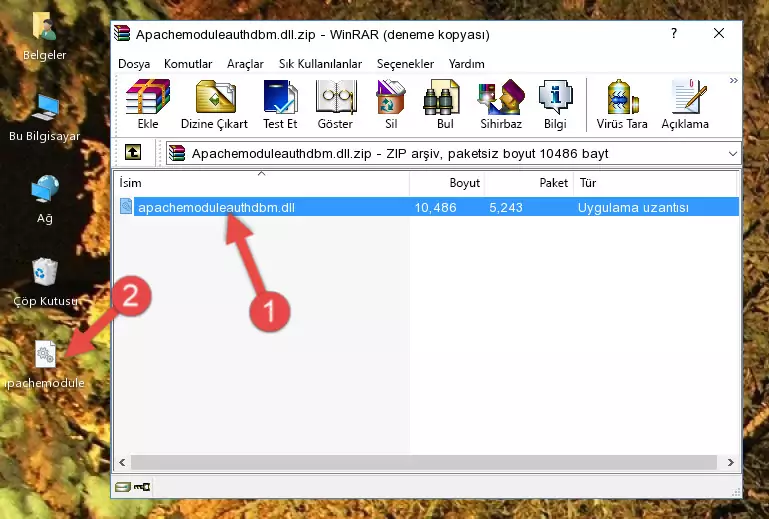The height and width of the screenshot is (519, 769).
Task: Sort the list by Tür column
Action: [x=655, y=182]
